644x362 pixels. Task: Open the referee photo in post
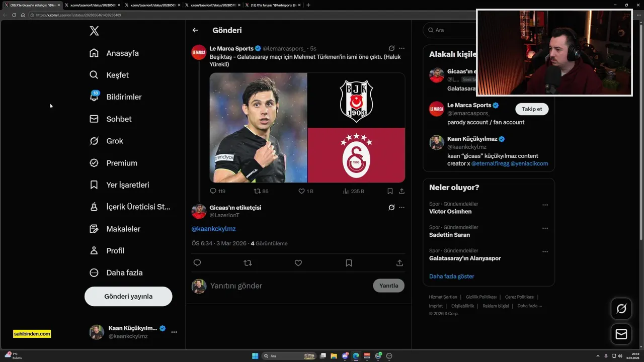pos(258,128)
